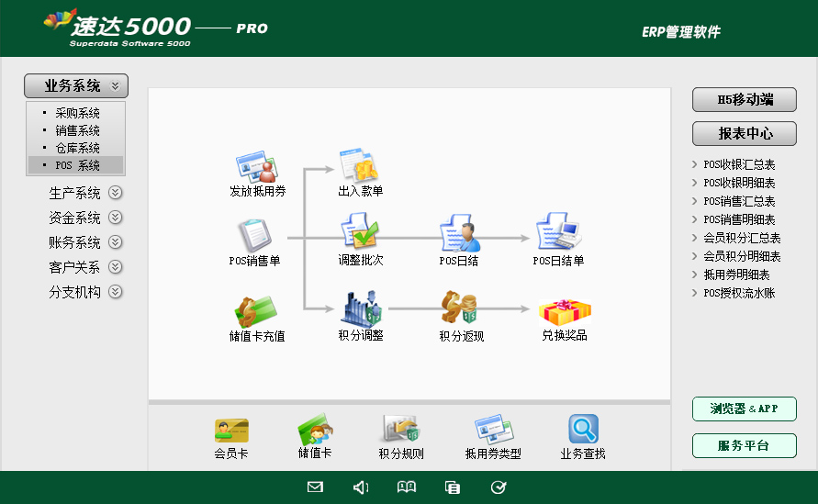
Task: Click the mail envelope icon in the bottom bar
Action: click(315, 487)
